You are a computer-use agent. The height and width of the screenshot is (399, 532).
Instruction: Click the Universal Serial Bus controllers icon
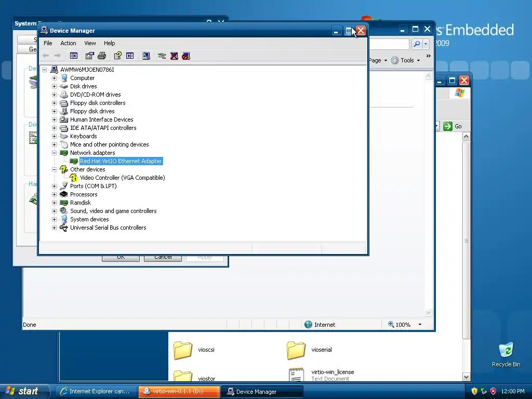(64, 228)
